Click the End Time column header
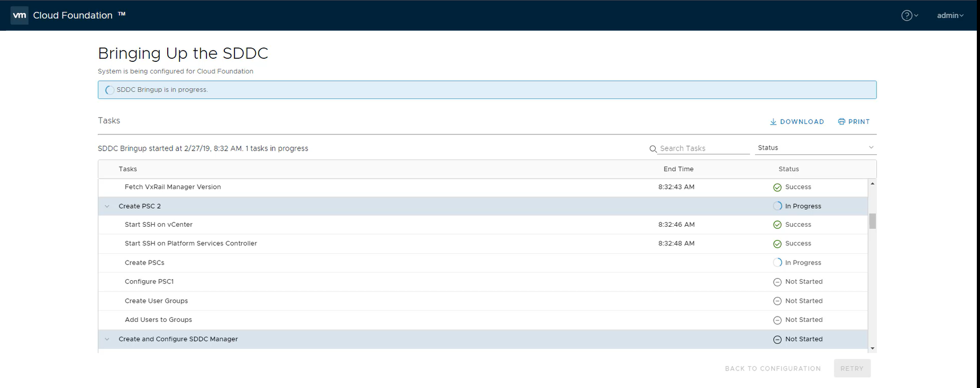The width and height of the screenshot is (980, 388). click(x=678, y=169)
